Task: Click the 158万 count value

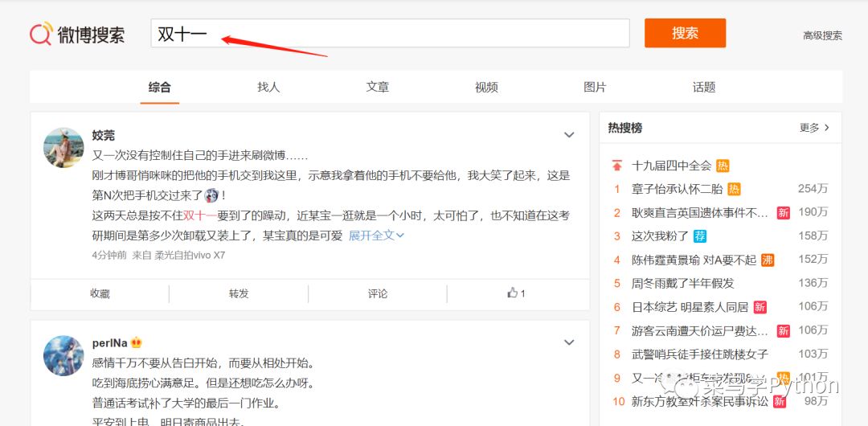Action: click(x=813, y=236)
